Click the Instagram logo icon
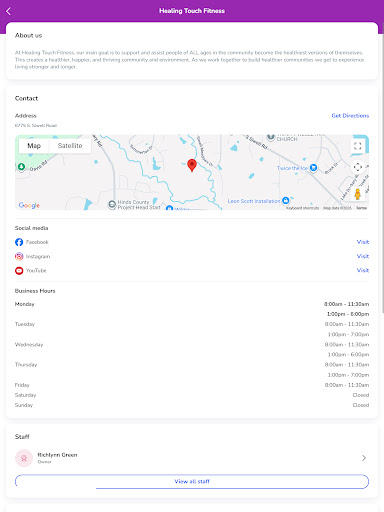The width and height of the screenshot is (384, 512). click(x=19, y=256)
